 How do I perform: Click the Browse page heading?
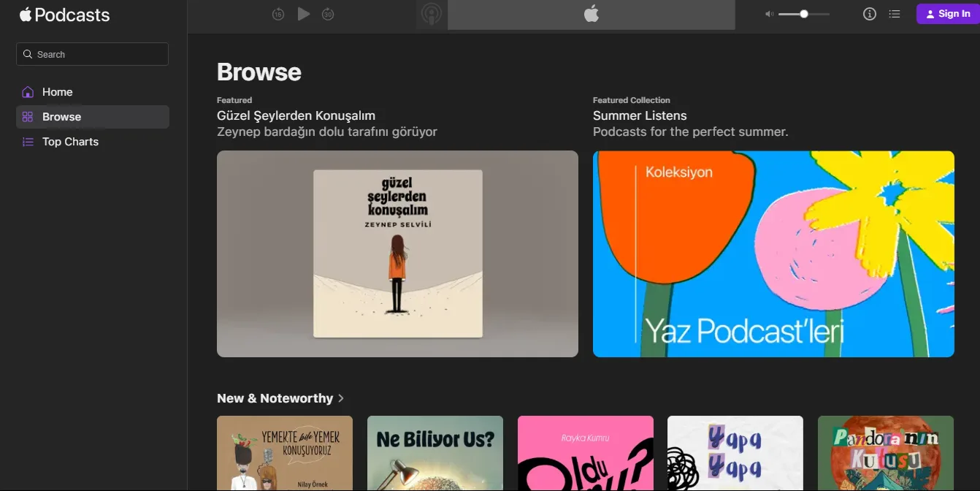point(259,72)
